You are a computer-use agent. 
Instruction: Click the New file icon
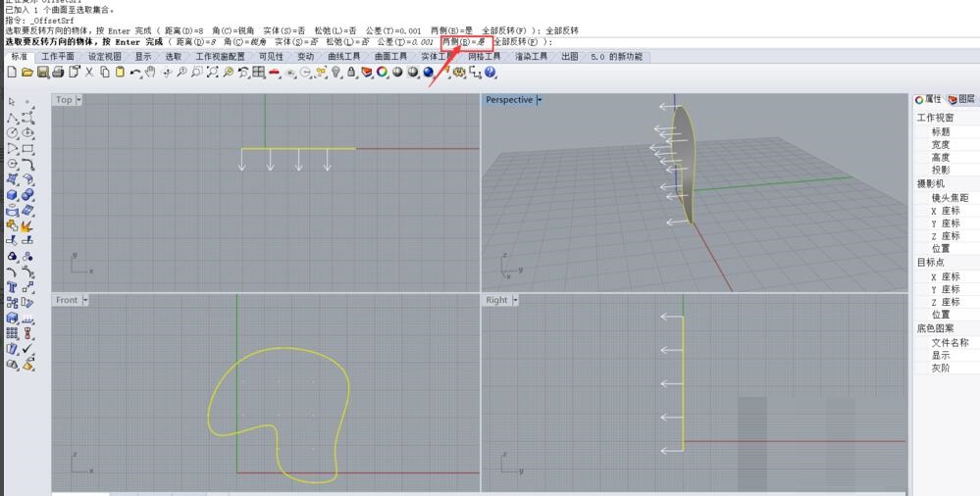(x=12, y=73)
